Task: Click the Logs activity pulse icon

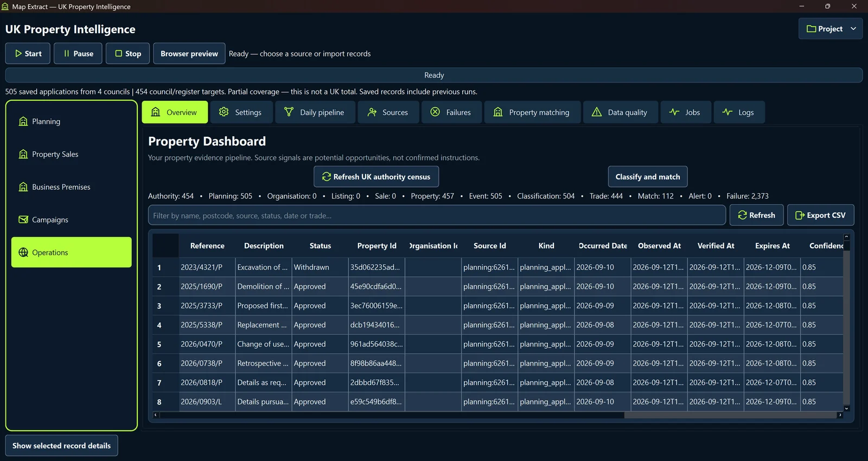Action: point(727,112)
